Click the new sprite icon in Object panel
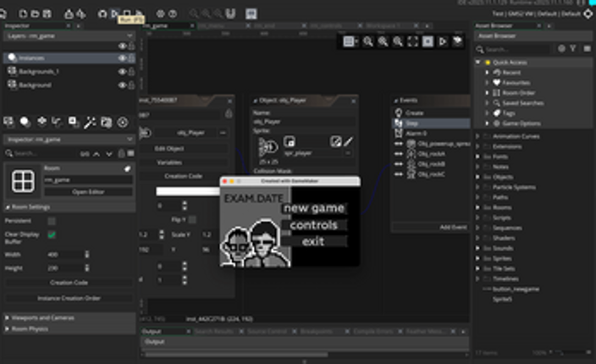 (290, 141)
